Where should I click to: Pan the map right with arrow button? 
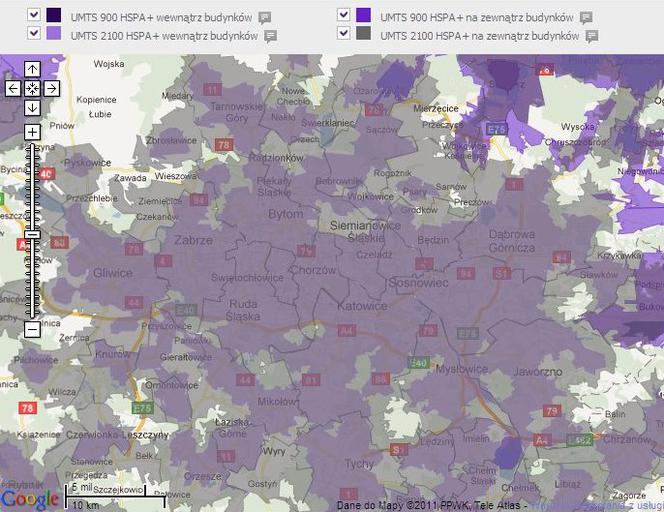52,89
